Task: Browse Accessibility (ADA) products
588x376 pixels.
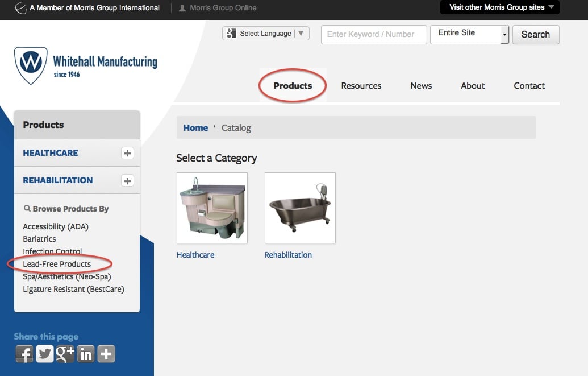Action: click(56, 226)
